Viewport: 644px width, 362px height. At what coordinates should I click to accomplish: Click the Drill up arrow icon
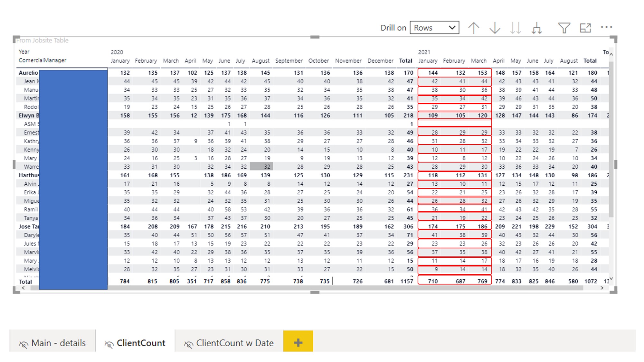coord(473,28)
